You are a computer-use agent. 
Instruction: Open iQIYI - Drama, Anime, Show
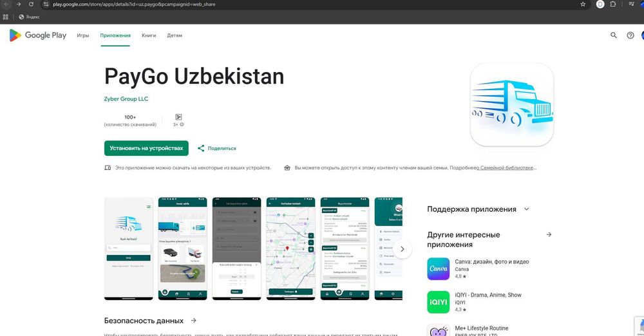(488, 295)
